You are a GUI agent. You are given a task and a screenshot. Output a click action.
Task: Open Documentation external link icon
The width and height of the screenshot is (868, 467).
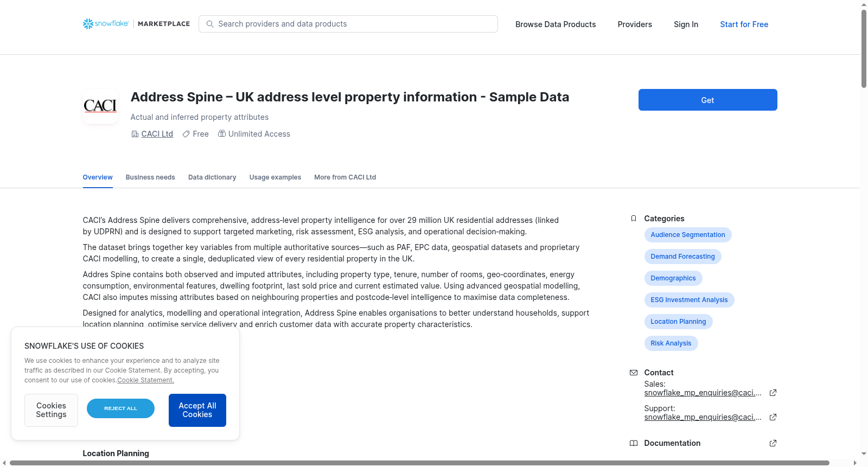[773, 443]
